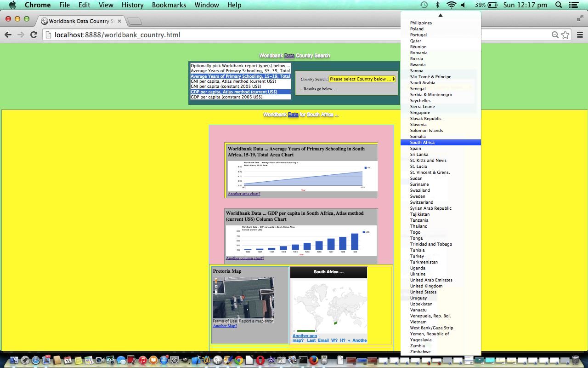Open the Window menu
Image resolution: width=588 pixels, height=368 pixels.
pos(207,5)
